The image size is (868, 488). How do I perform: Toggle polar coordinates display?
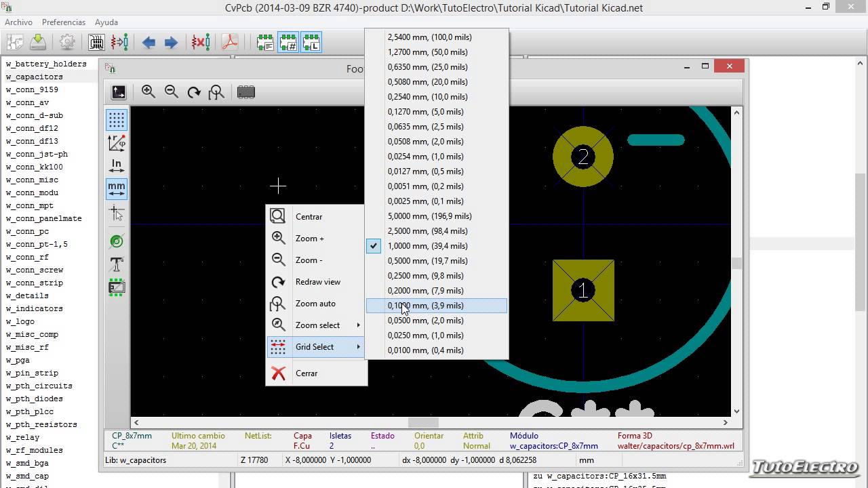click(x=117, y=142)
